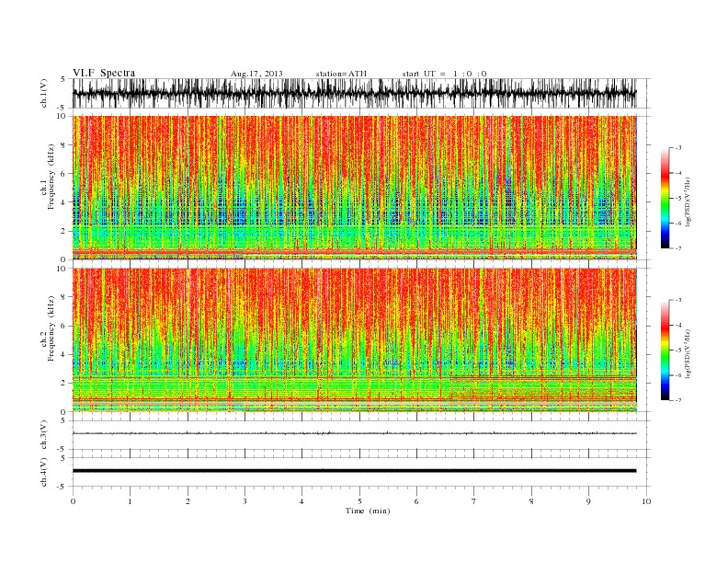Click the time axis tick label "2"
Image resolution: width=728 pixels, height=563 pixels.
point(188,501)
